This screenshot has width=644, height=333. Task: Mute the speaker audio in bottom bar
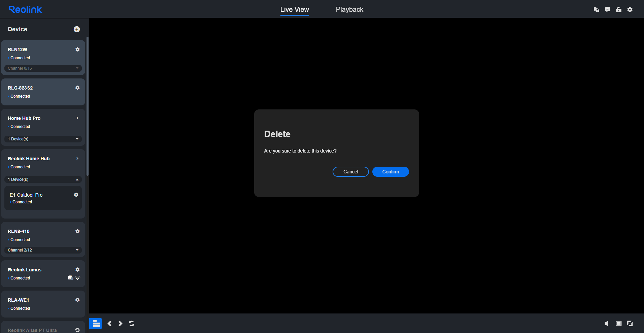(x=607, y=324)
